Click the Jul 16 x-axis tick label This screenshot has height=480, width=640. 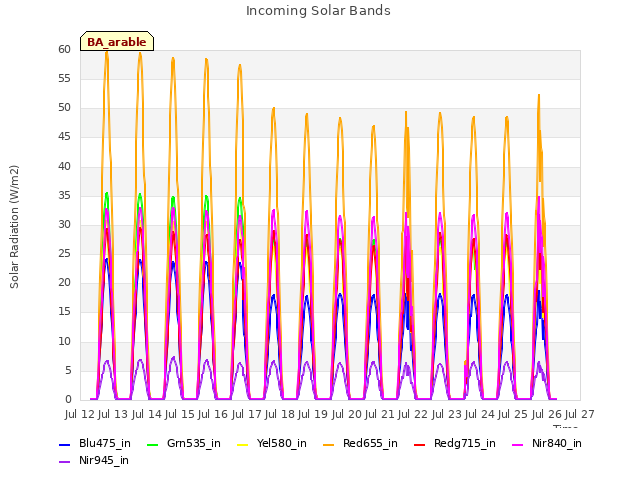point(213,414)
